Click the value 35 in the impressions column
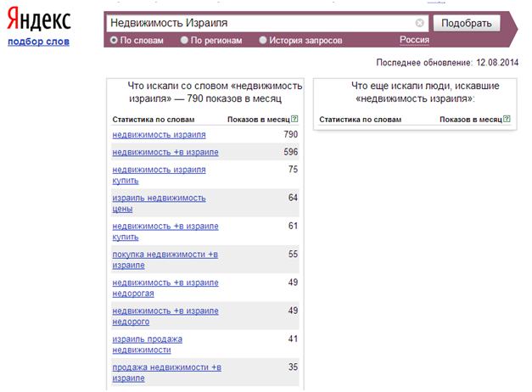The height and width of the screenshot is (392, 532). coord(293,367)
